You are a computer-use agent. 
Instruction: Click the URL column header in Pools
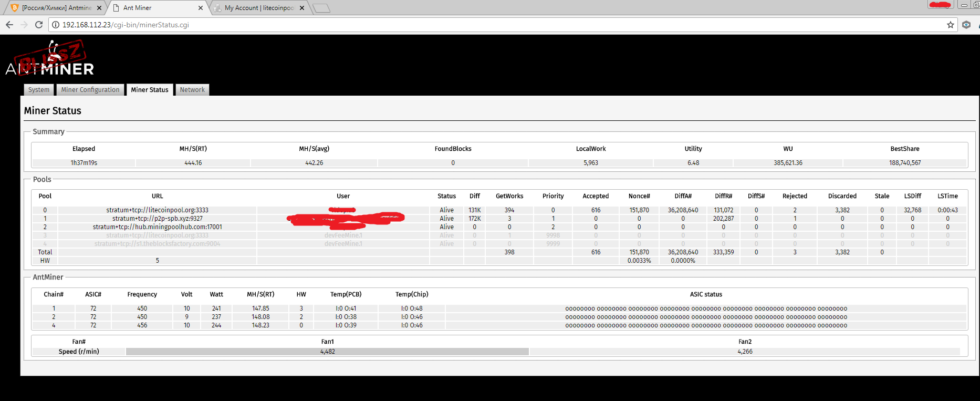(158, 196)
